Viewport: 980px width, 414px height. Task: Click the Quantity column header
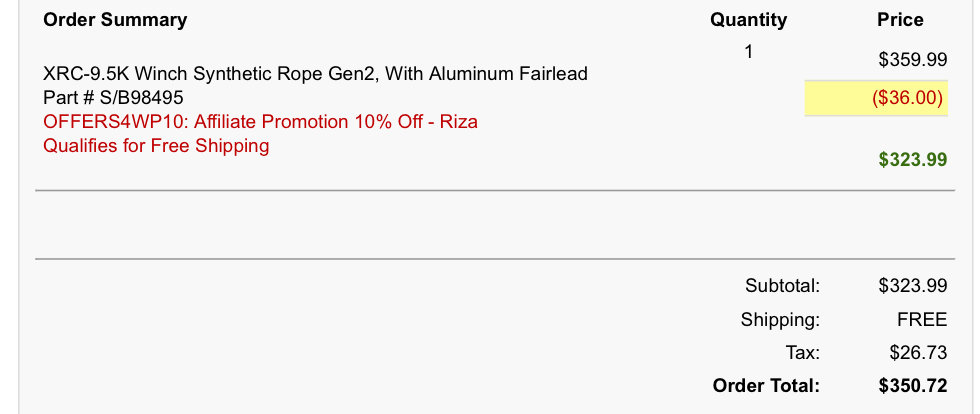748,20
